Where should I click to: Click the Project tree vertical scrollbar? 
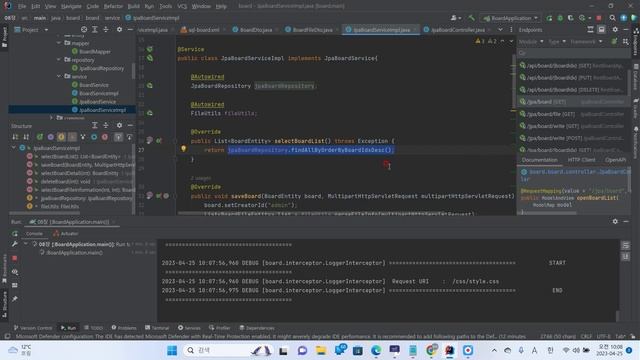click(133, 70)
